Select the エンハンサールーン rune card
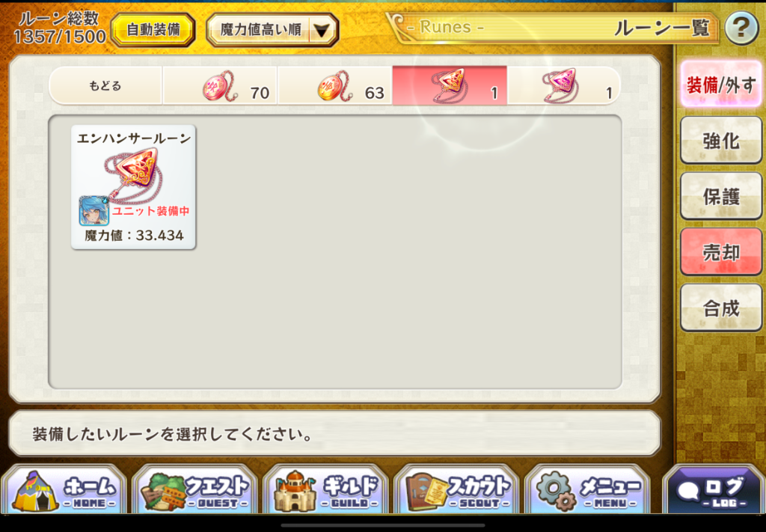The width and height of the screenshot is (766, 532). coord(133,187)
